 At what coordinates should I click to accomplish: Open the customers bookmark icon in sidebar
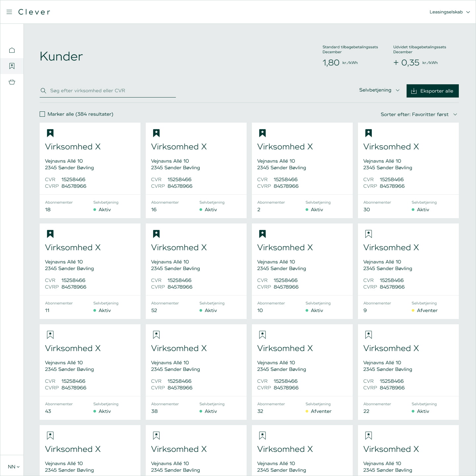coord(12,66)
